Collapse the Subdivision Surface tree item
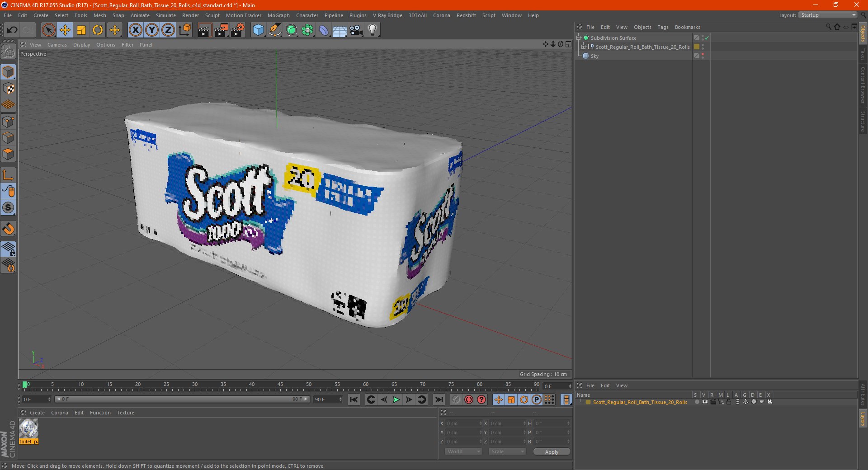 coord(579,38)
